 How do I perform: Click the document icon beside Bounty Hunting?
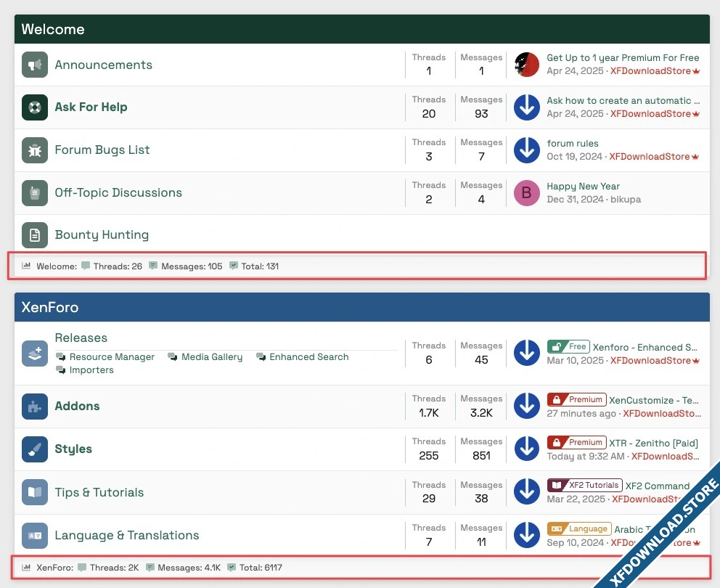[34, 235]
